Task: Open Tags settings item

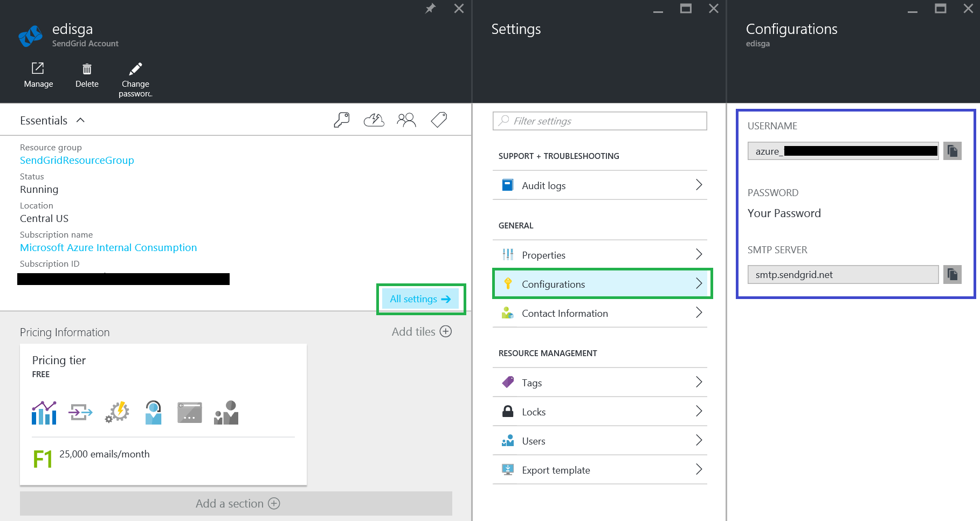Action: click(599, 383)
